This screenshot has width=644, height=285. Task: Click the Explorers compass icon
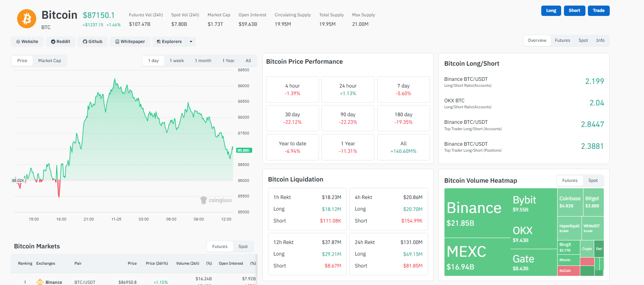(x=159, y=41)
